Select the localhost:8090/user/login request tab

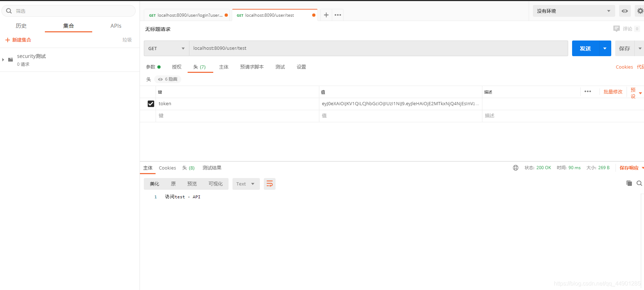pyautogui.click(x=187, y=15)
